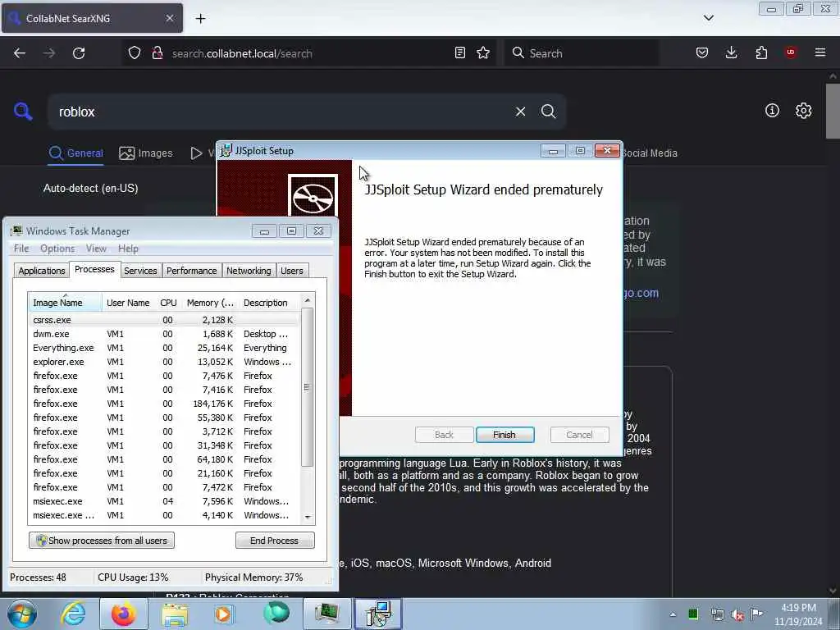The width and height of the screenshot is (840, 630).
Task: Open Pocket save icon in toolbar
Action: click(x=702, y=52)
